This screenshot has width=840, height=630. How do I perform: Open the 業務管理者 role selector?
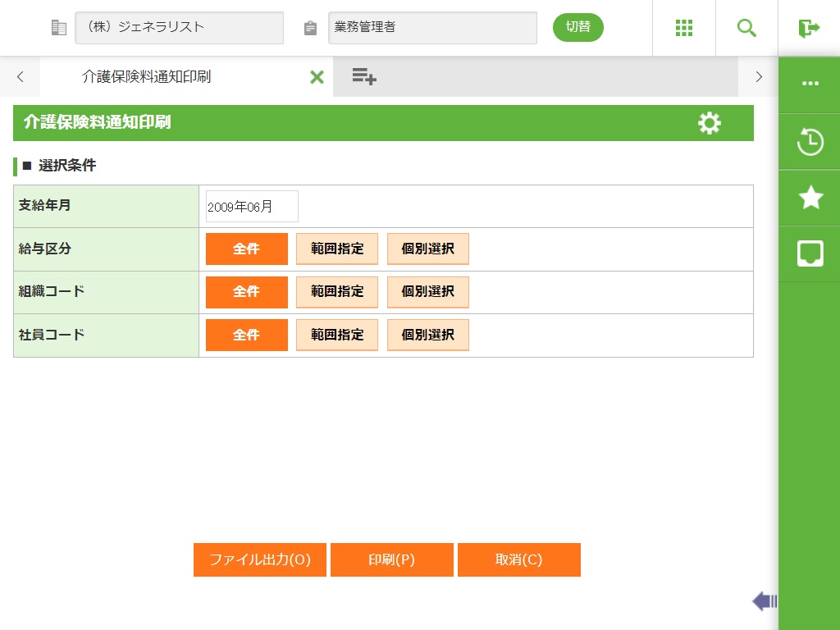click(432, 28)
